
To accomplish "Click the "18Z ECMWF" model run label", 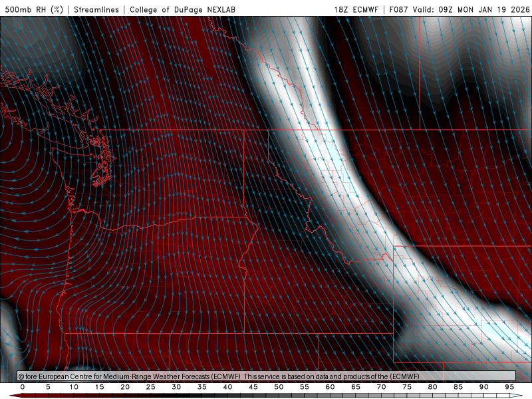I will click(356, 9).
